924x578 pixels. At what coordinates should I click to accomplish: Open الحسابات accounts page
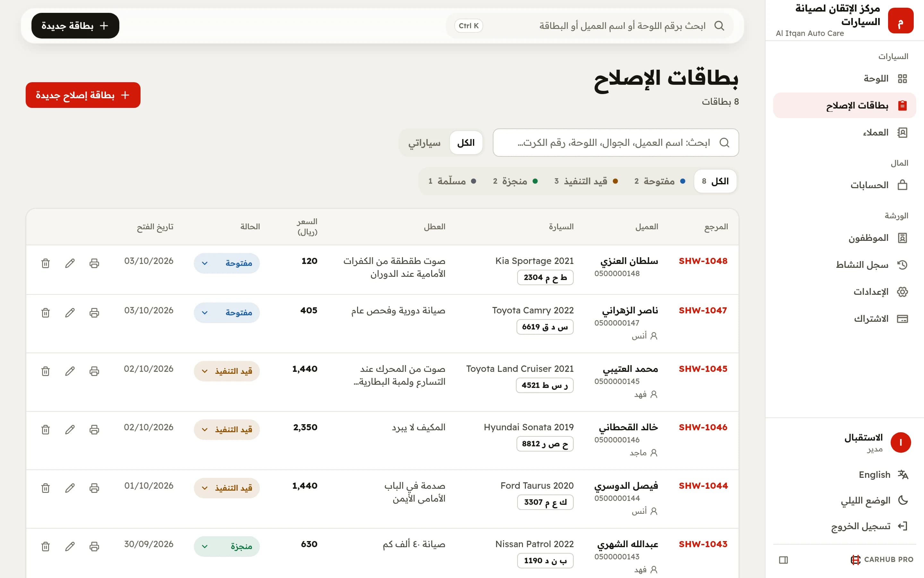click(x=844, y=185)
